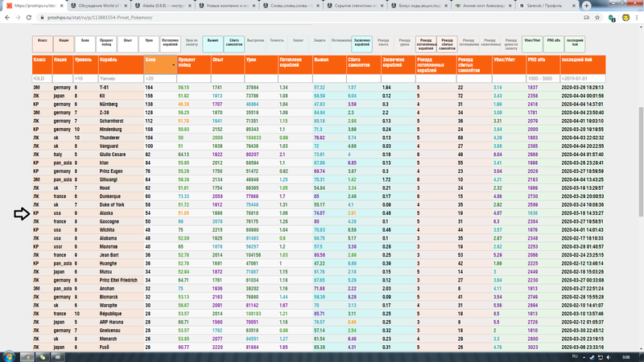Click the 'Корабль' filter input field
Screen dimensions: 644x362
coord(120,78)
